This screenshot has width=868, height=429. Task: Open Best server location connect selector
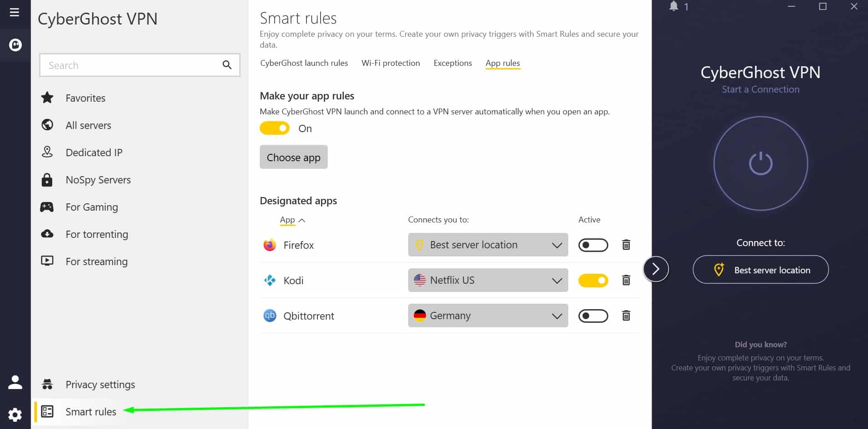click(760, 270)
